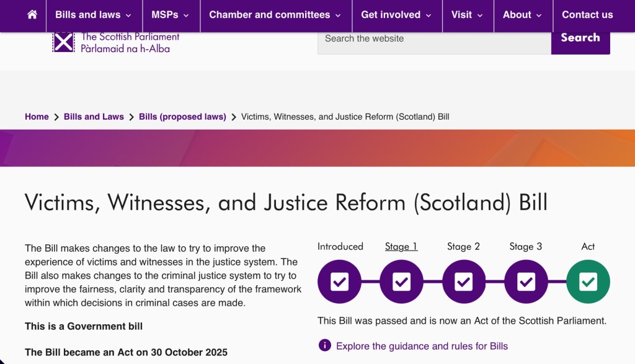Click the green Act checkmark circle
This screenshot has width=635, height=364.
click(x=588, y=282)
